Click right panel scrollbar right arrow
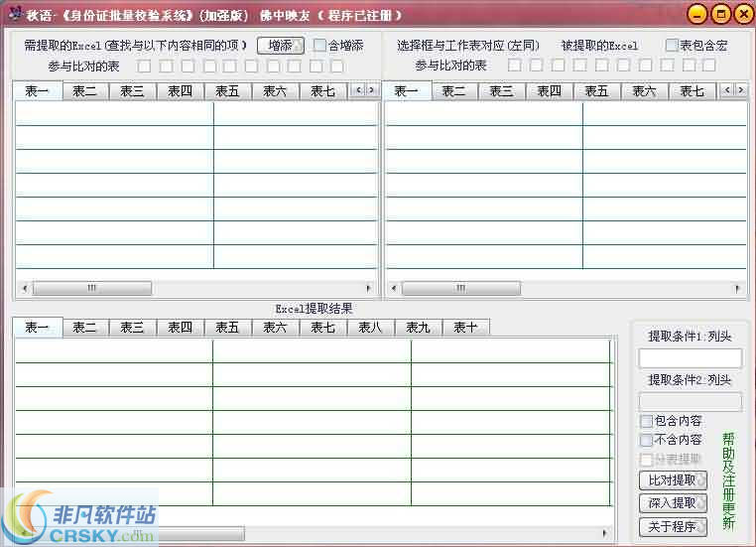The image size is (756, 547). point(738,288)
